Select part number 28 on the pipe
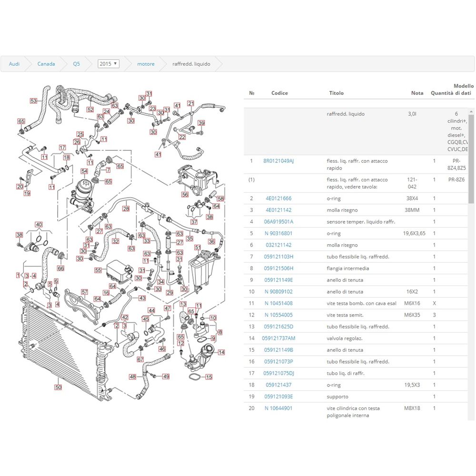The width and height of the screenshot is (476, 476). click(x=126, y=208)
